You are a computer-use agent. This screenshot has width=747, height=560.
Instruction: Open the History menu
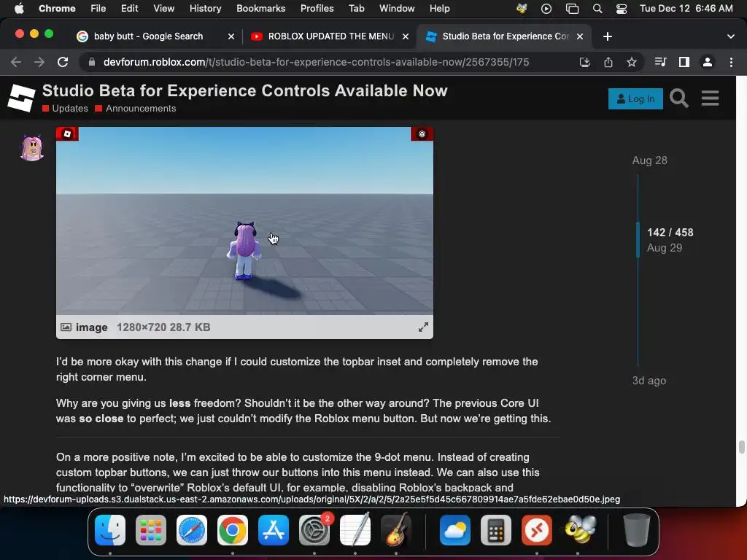tap(205, 9)
